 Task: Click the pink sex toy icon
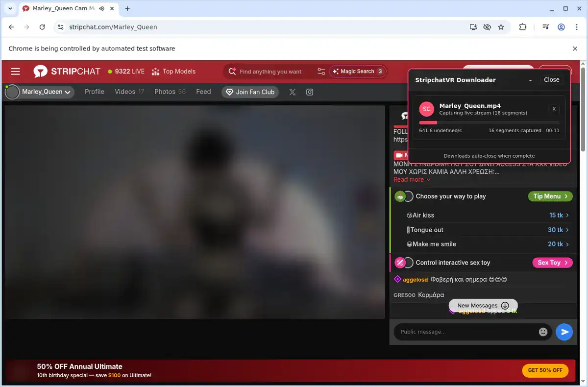coord(400,263)
